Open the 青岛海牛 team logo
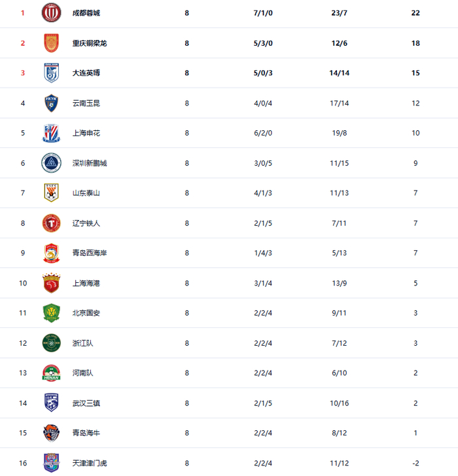 pos(51,433)
